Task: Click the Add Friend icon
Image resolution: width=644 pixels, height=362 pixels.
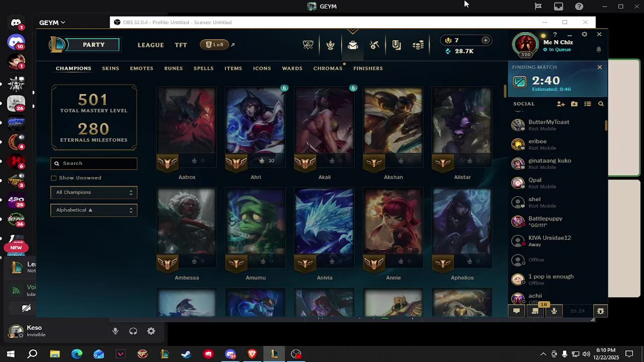Action: coord(560,104)
